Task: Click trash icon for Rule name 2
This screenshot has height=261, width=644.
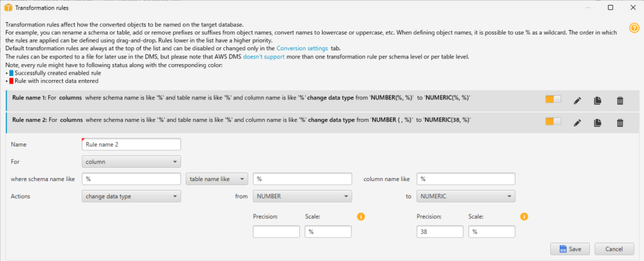Action: coord(619,122)
